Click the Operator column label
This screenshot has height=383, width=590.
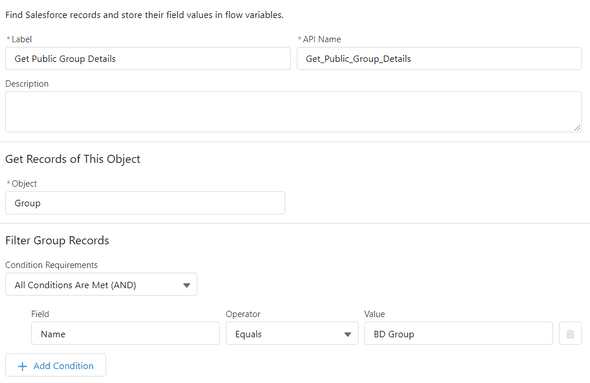[x=243, y=314]
